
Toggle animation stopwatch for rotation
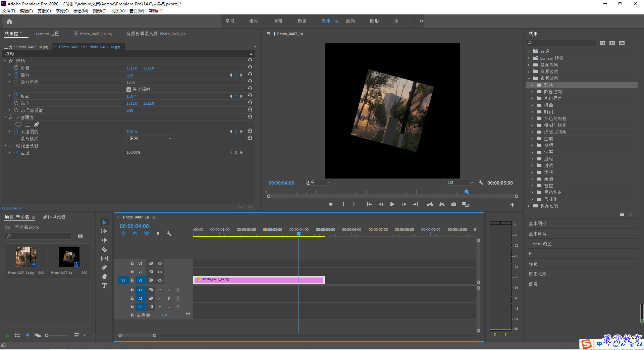16,96
